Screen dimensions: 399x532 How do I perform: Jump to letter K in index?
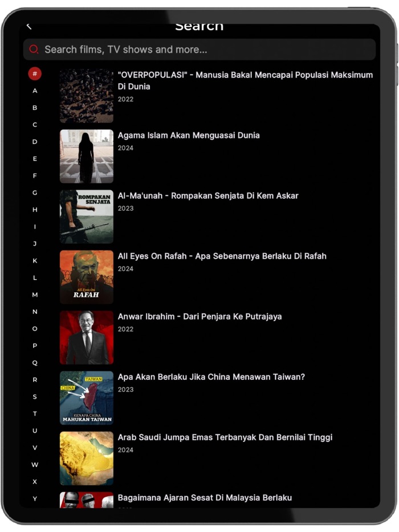[x=35, y=260]
